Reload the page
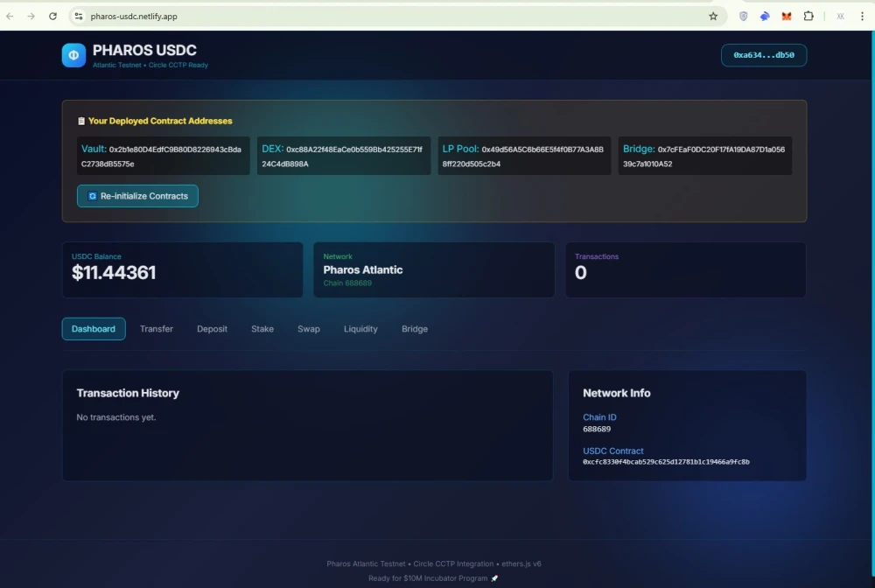The image size is (875, 588). pos(52,17)
